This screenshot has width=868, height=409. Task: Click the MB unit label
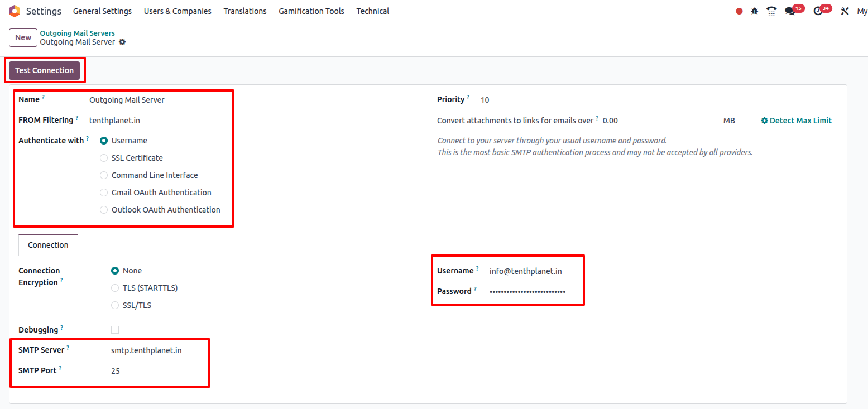729,121
